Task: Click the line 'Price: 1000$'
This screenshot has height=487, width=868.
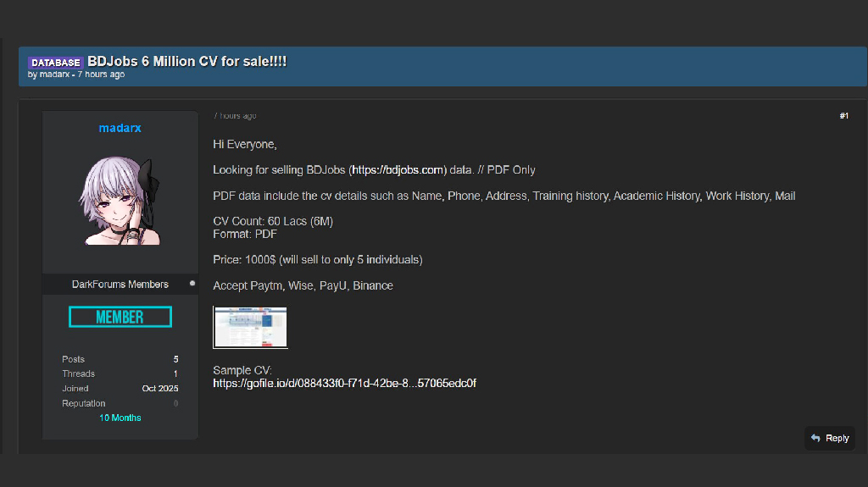Action: pos(318,259)
